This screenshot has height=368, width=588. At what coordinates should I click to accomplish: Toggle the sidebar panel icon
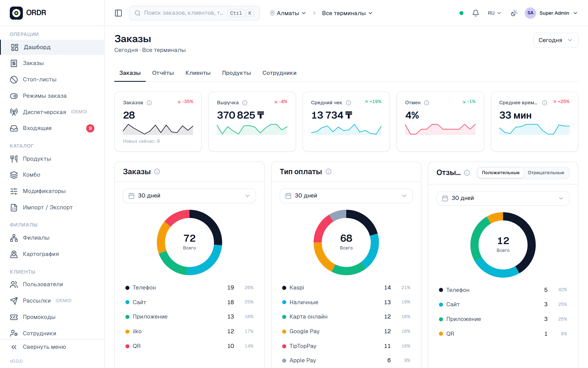pos(118,13)
